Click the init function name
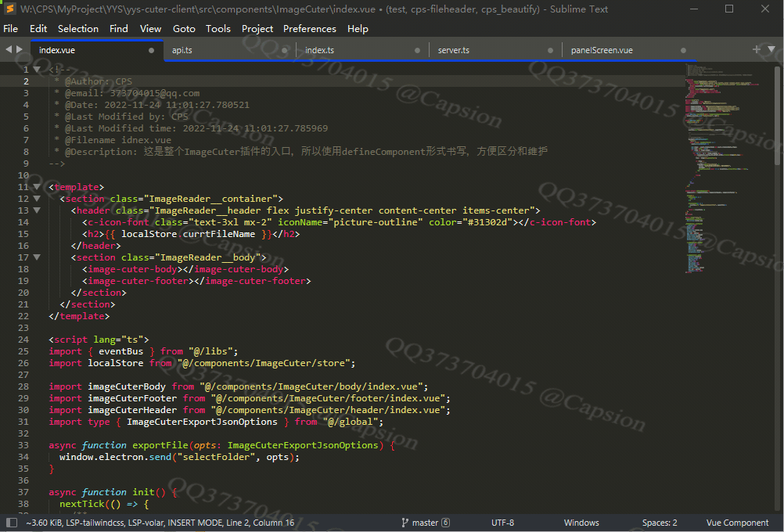 point(143,492)
